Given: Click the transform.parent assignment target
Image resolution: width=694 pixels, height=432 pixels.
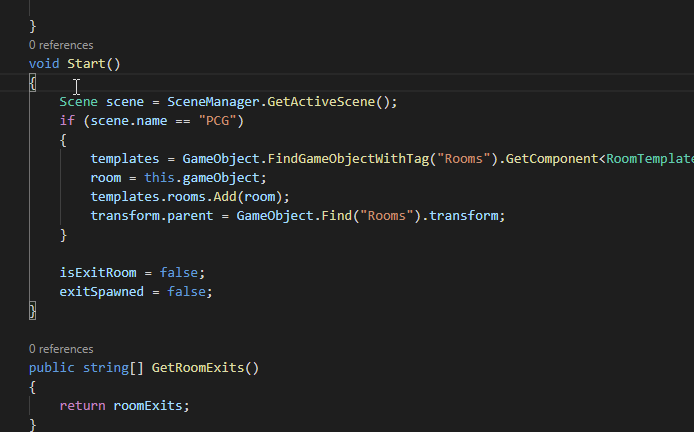Looking at the screenshot, I should click(152, 216).
